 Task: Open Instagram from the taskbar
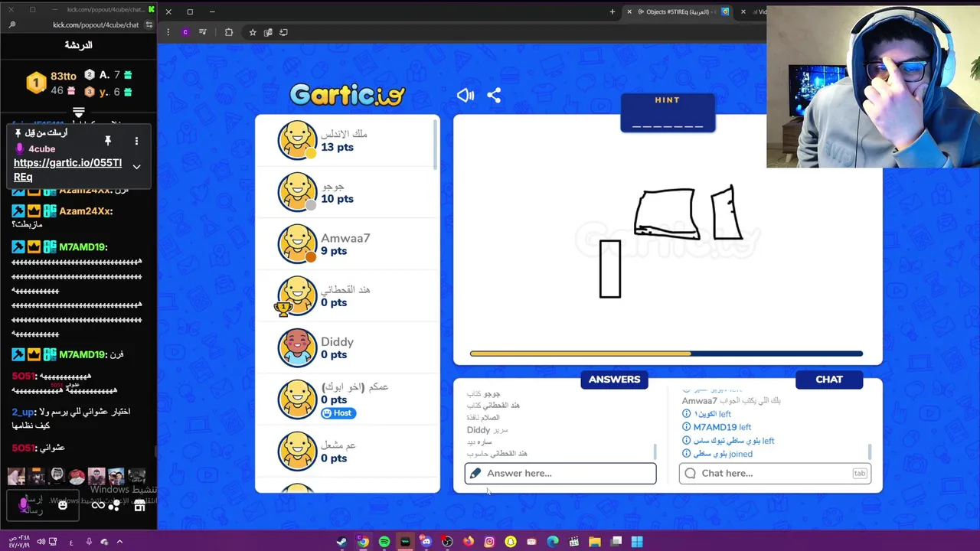click(x=489, y=542)
